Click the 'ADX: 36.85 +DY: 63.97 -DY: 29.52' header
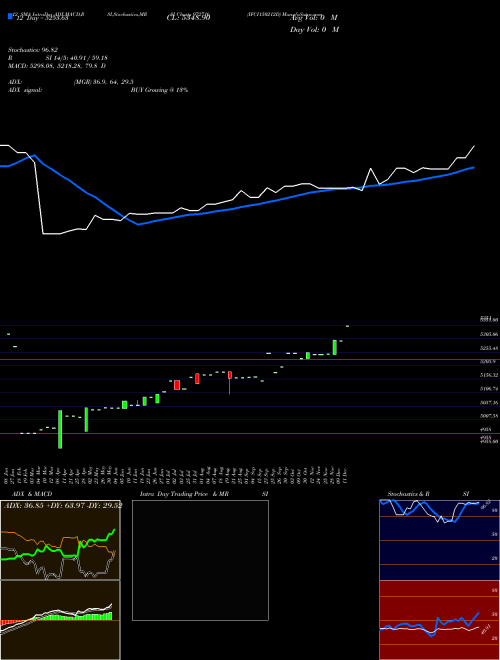500x660 pixels. pos(63,506)
